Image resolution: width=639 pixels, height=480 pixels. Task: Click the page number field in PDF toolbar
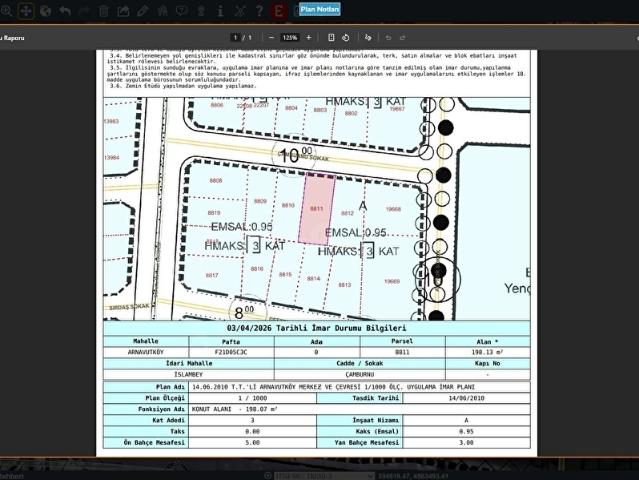pyautogui.click(x=235, y=37)
